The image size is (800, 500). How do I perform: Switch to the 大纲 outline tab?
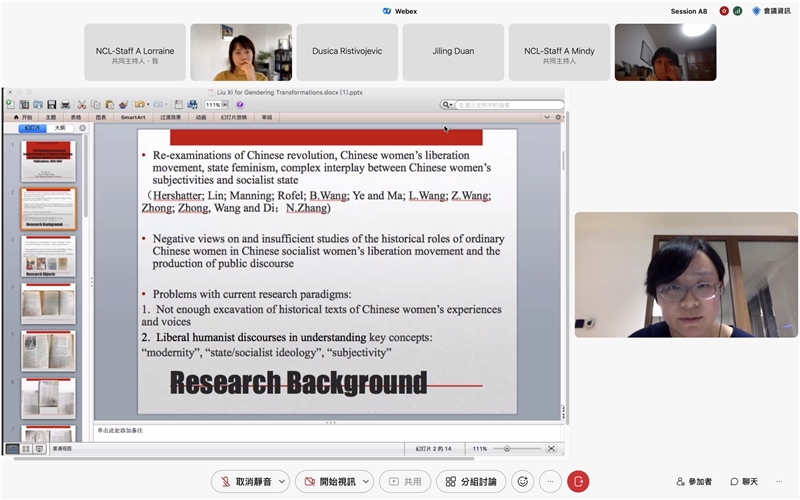60,128
